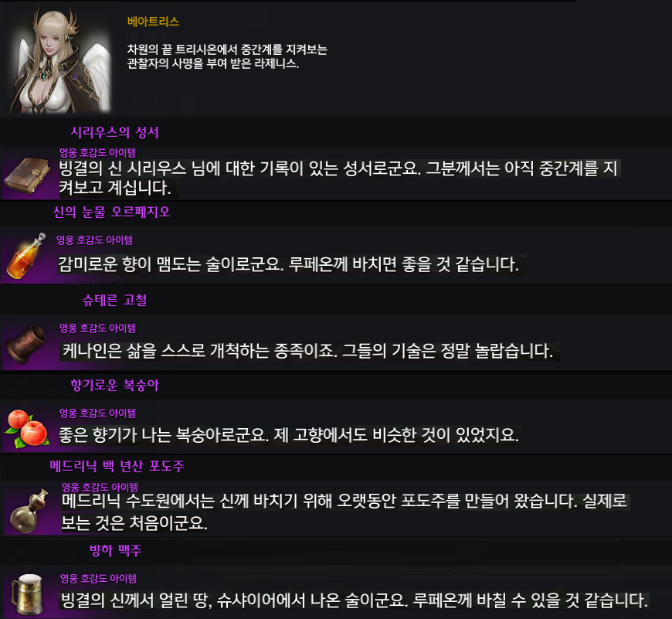Click the Sirius bible book icon
The height and width of the screenshot is (619, 672).
[27, 175]
